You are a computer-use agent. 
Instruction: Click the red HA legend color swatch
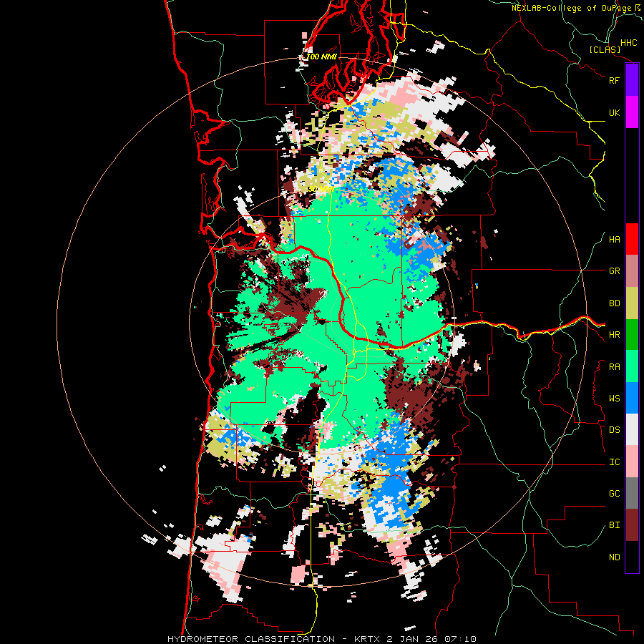tap(632, 239)
